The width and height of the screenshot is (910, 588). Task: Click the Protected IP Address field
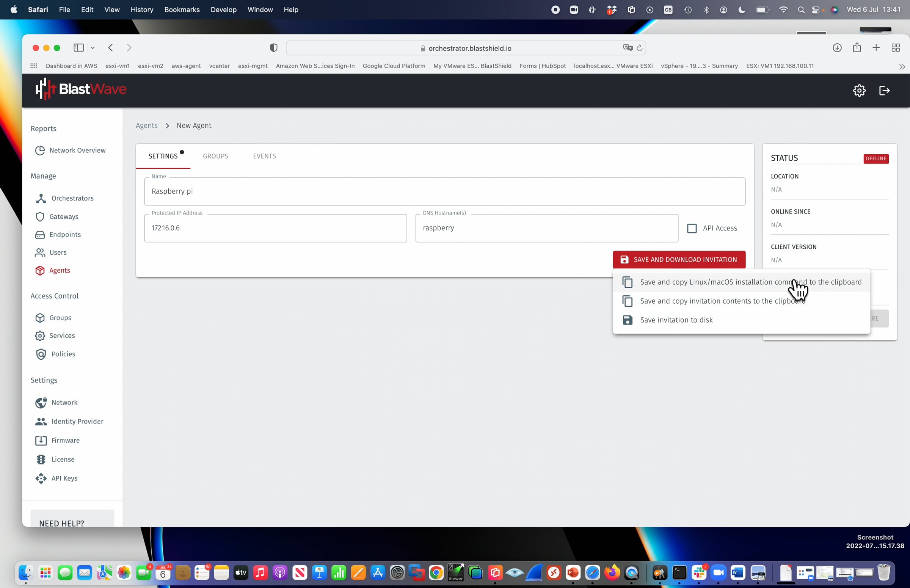pyautogui.click(x=275, y=228)
